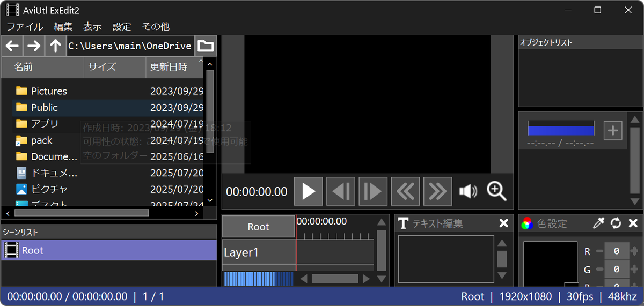The width and height of the screenshot is (644, 306).
Task: Click the timeline horizontal scroll left arrow
Action: pos(304,279)
